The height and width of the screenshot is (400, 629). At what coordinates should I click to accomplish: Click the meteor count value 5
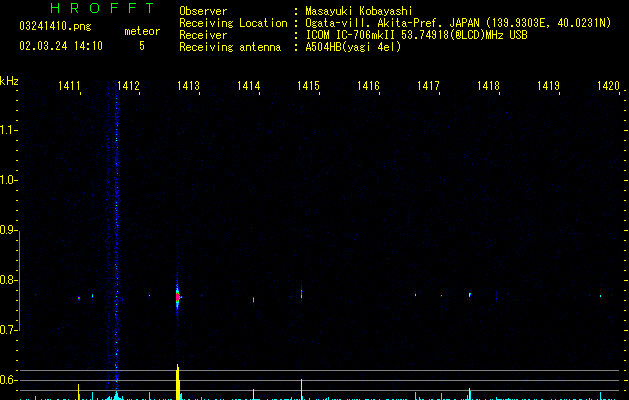point(142,46)
